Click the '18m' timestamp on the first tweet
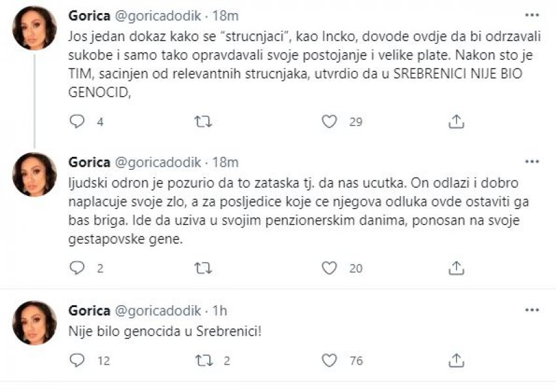Viewport: 556px width, 392px height. (x=223, y=14)
